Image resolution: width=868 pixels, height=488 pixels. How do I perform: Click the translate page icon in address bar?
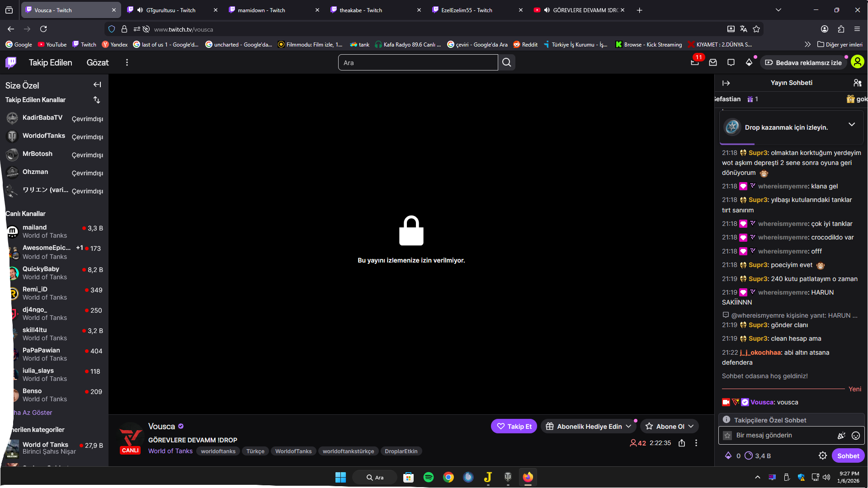pyautogui.click(x=744, y=29)
